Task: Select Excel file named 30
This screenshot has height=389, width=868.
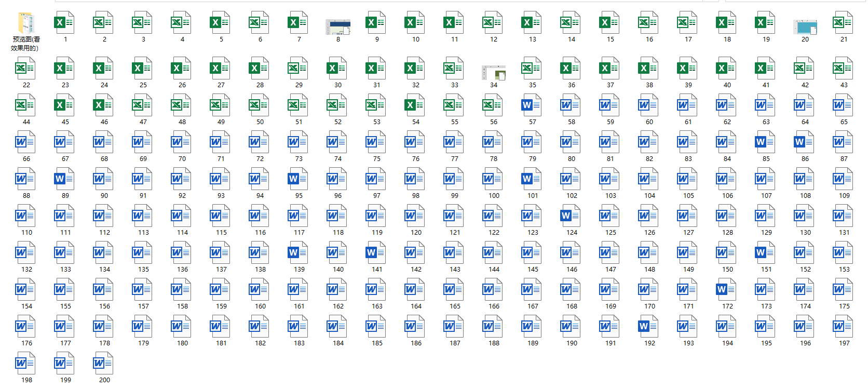Action: [337, 69]
